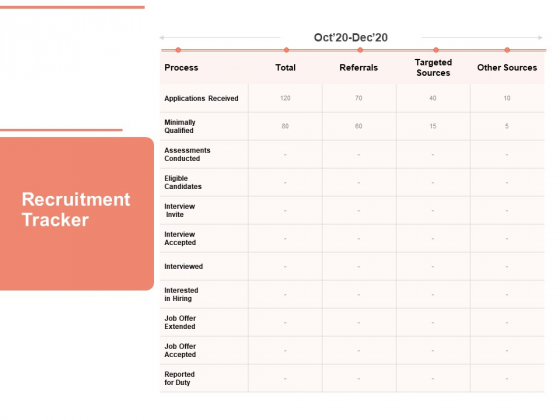This screenshot has width=560, height=420.
Task: Click the timeline dot above Targeted Sources
Action: pyautogui.click(x=436, y=50)
